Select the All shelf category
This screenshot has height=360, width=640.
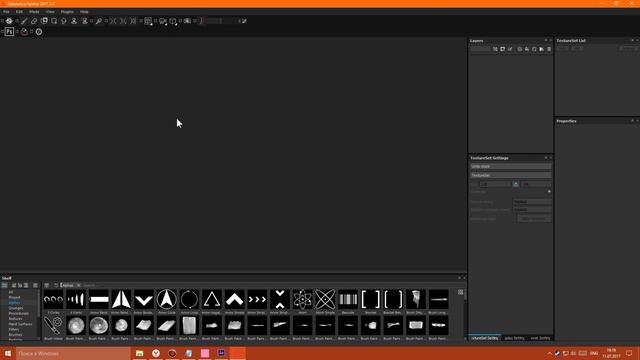[x=11, y=292]
